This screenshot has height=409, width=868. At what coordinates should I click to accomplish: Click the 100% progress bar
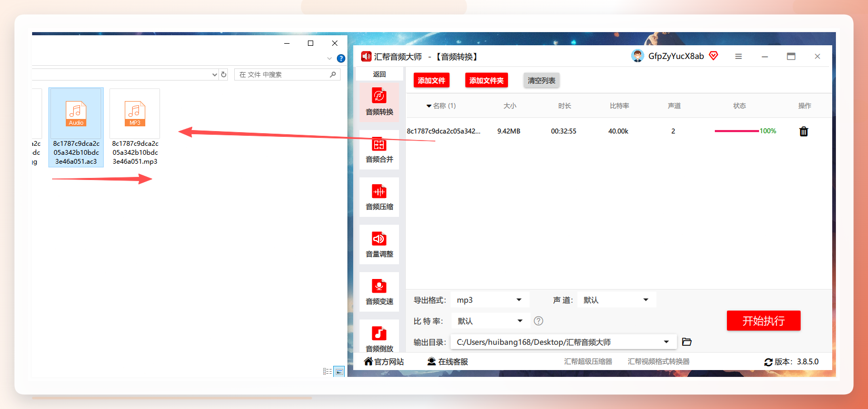click(737, 131)
